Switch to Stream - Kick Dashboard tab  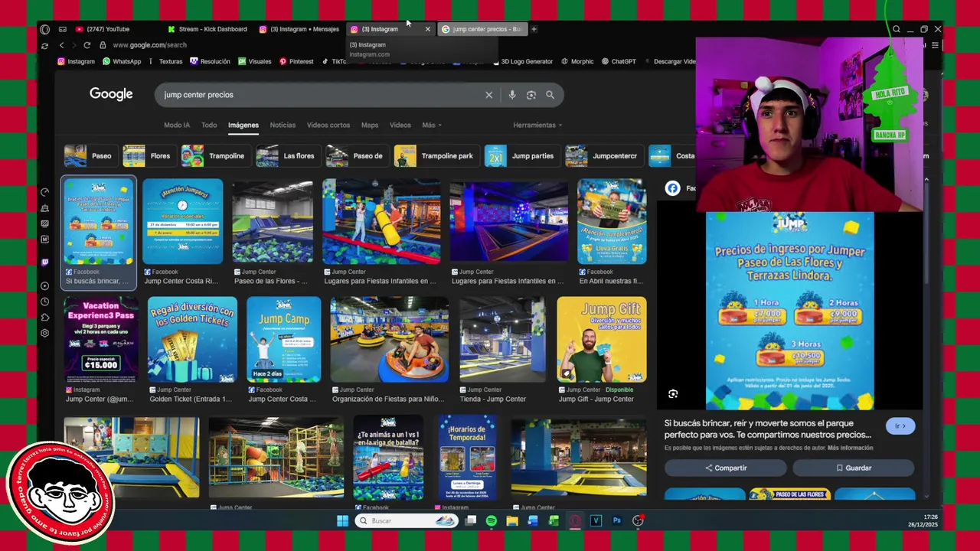[x=207, y=29]
